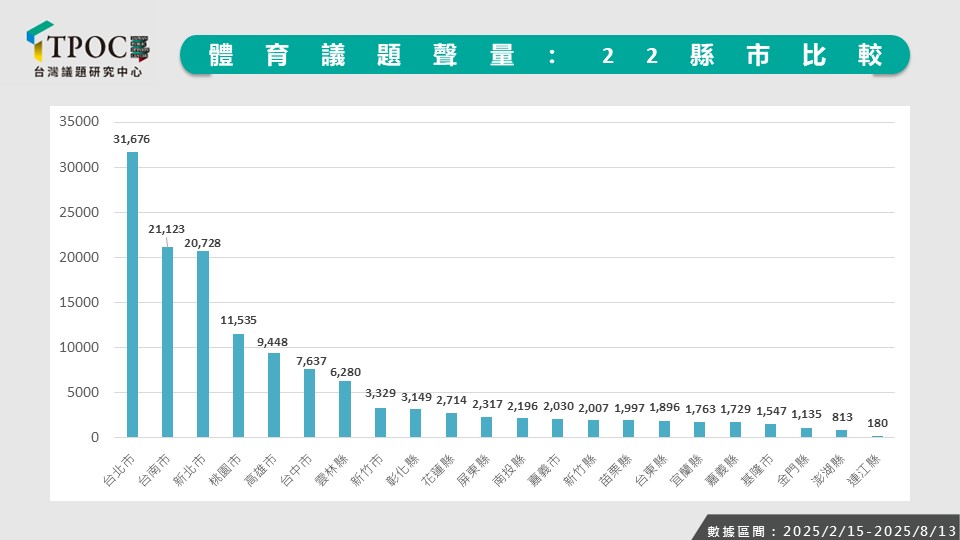Click the 數據區間 date range footer
The width and height of the screenshot is (960, 540).
[x=824, y=529]
